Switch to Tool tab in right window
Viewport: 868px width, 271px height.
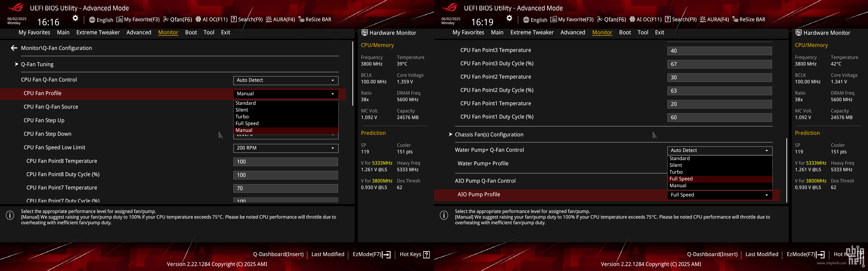[643, 32]
